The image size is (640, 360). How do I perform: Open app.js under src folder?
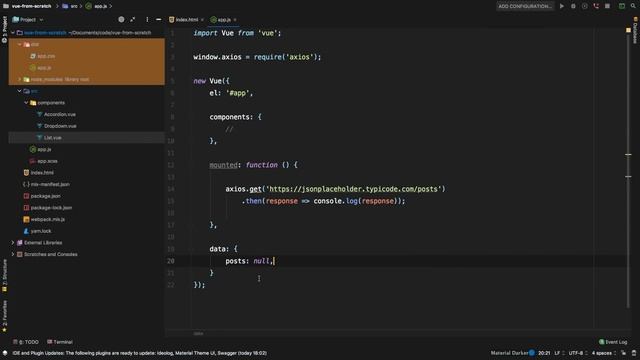44,149
